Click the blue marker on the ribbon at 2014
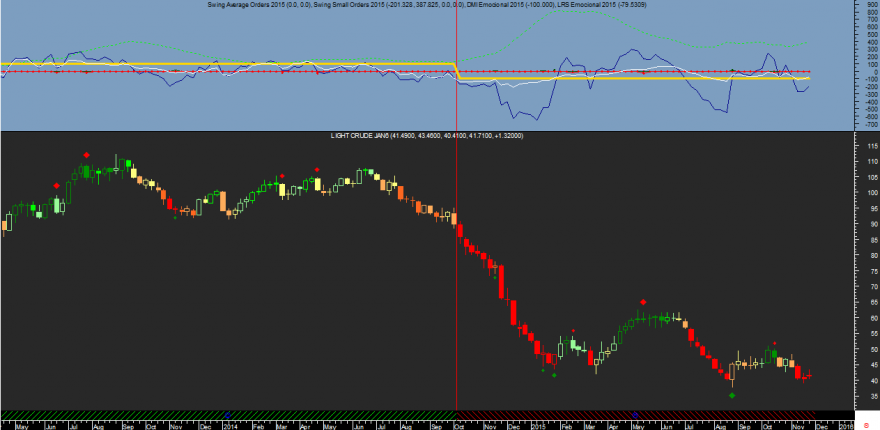 (x=227, y=414)
